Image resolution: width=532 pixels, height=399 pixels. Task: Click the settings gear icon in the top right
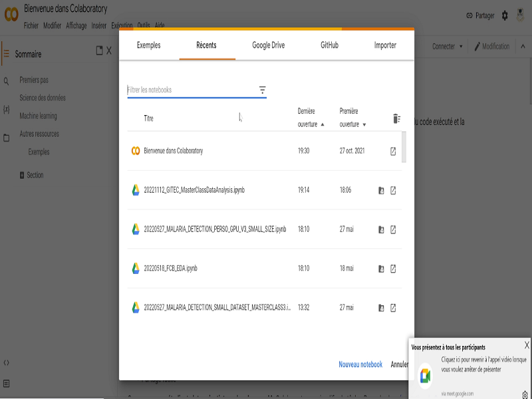pyautogui.click(x=505, y=15)
